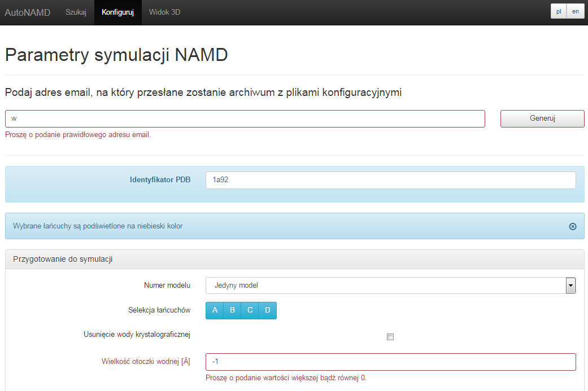Click the Generuj button
This screenshot has width=588, height=391.
tap(542, 118)
